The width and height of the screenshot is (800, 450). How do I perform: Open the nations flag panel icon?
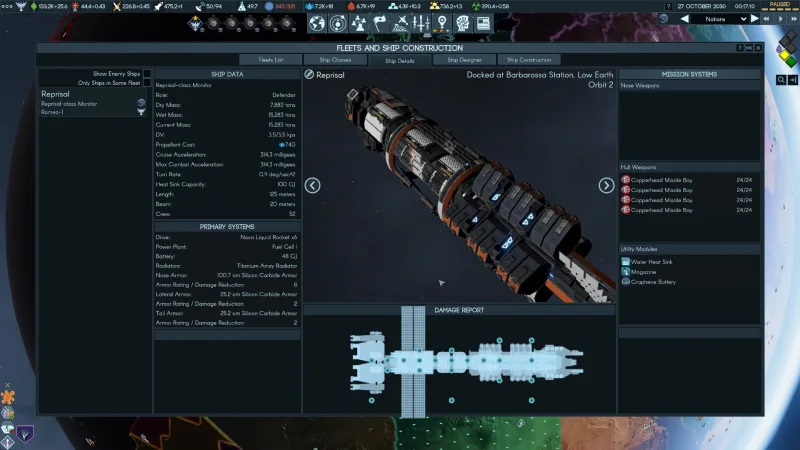tap(380, 23)
